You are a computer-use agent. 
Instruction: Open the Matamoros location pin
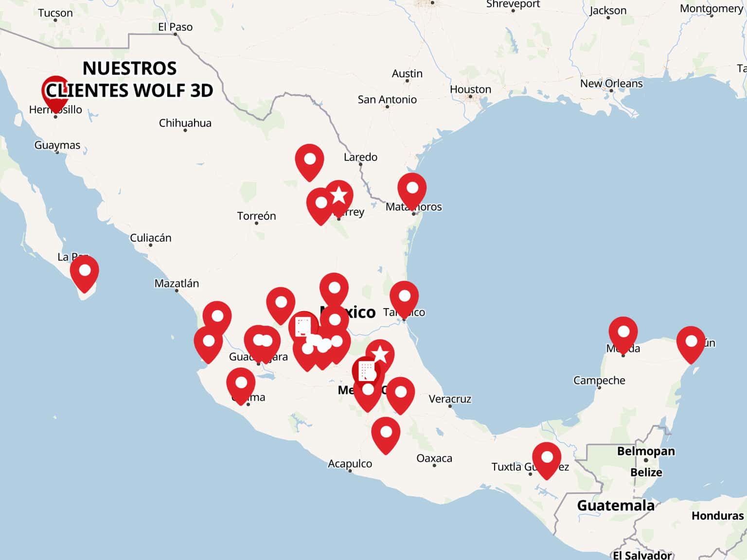click(x=412, y=189)
